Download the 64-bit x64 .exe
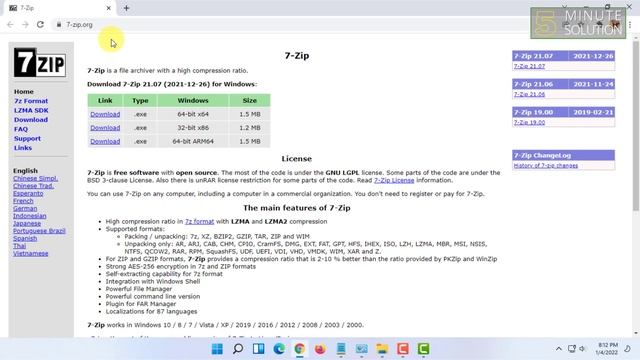This screenshot has width=640, height=360. pos(105,114)
